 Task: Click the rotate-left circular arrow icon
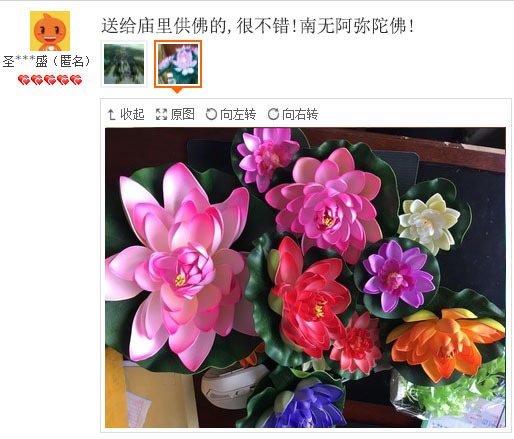click(211, 114)
